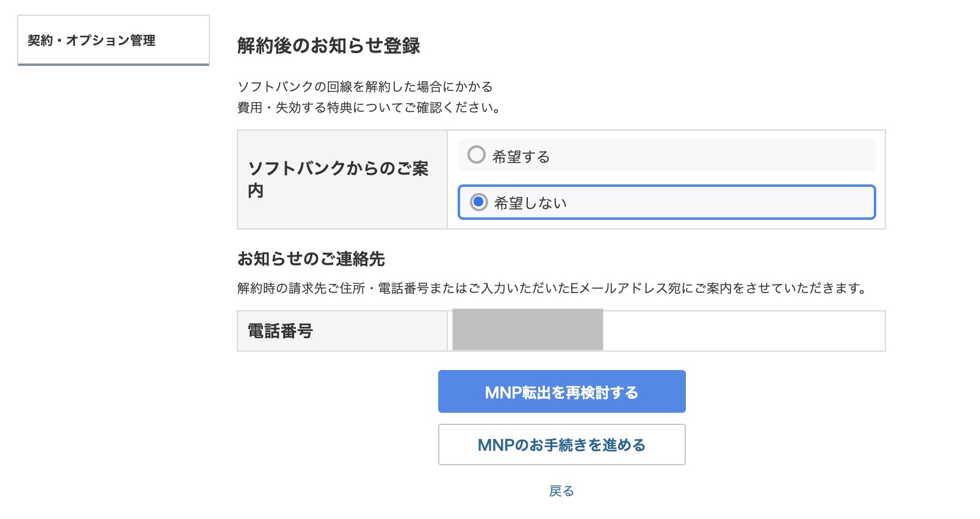
Task: Click the Eメールアドレス宛 notice explanation text
Action: click(x=552, y=288)
